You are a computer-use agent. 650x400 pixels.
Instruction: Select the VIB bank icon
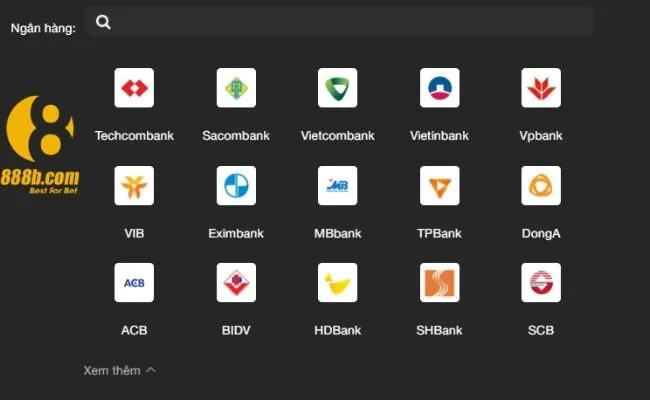click(134, 186)
